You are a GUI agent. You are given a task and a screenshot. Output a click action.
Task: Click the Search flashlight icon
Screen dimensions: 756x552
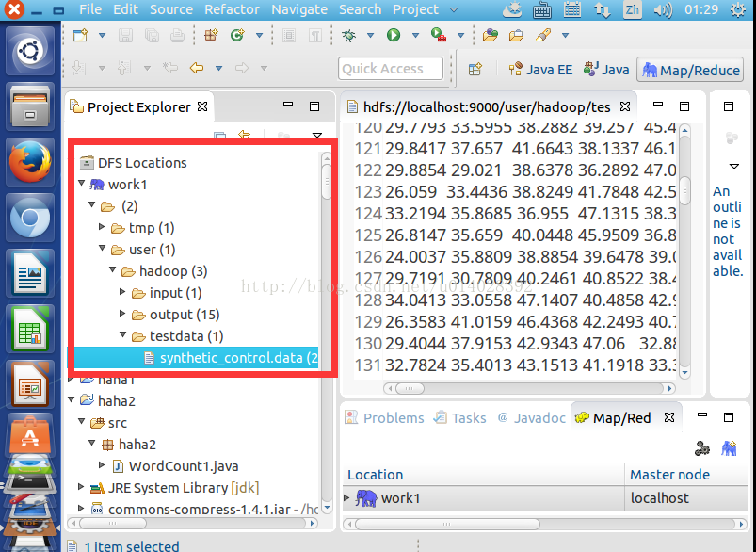(x=543, y=35)
